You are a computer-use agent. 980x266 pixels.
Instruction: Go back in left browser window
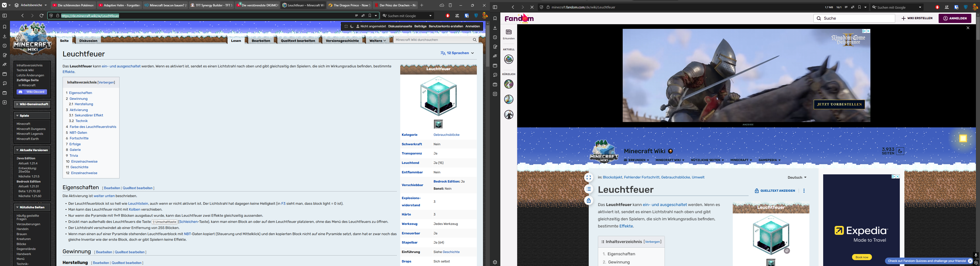coord(23,16)
